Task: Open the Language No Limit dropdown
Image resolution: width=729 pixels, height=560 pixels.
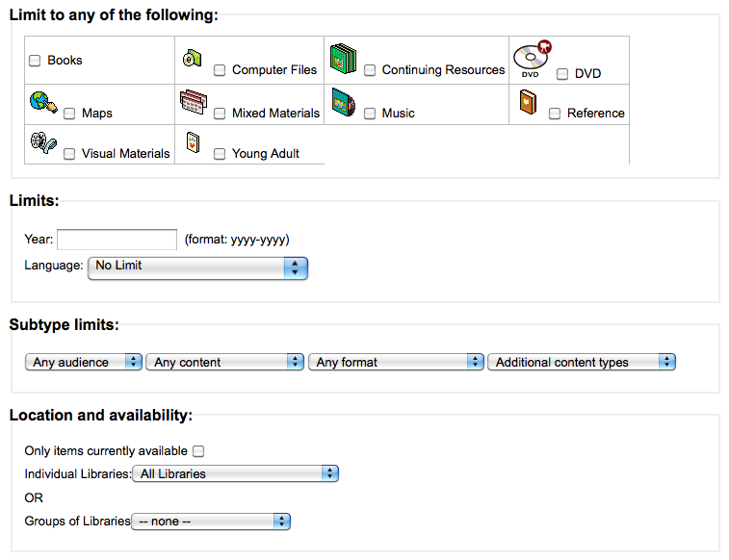Action: [197, 267]
